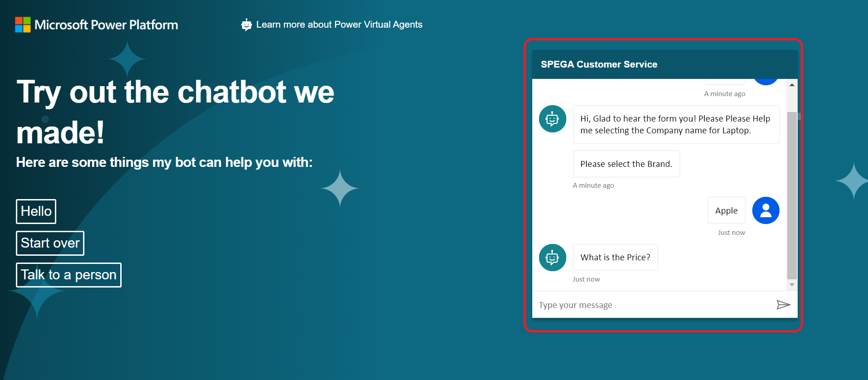Click the Microsoft Power Platform title text
868x380 pixels.
(x=106, y=24)
